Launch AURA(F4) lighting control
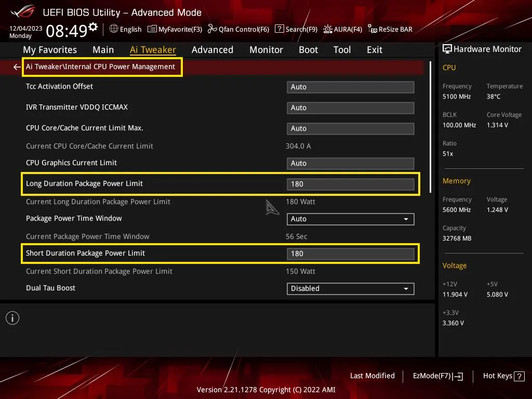This screenshot has width=532, height=399. click(342, 29)
